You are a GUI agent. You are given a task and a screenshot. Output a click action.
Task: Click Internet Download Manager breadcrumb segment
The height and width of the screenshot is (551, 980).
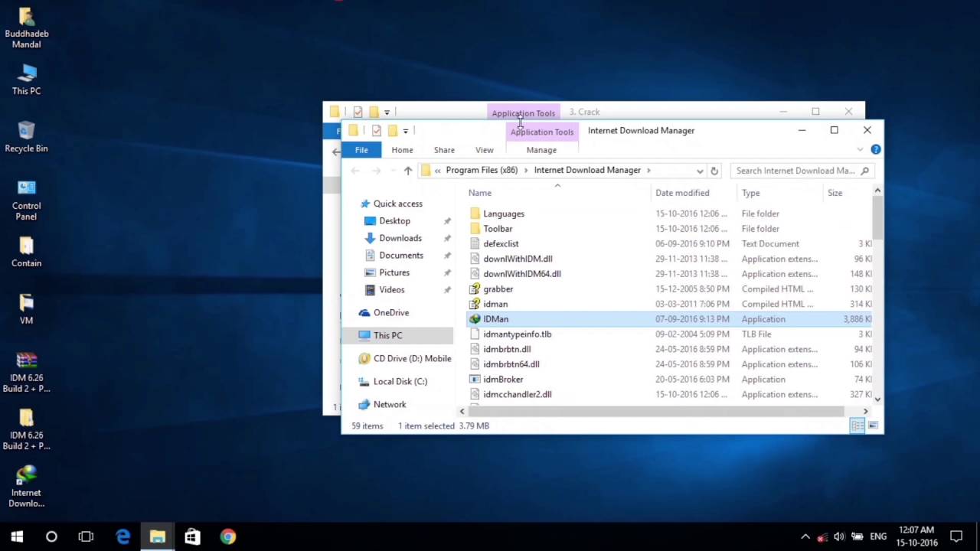tap(587, 170)
